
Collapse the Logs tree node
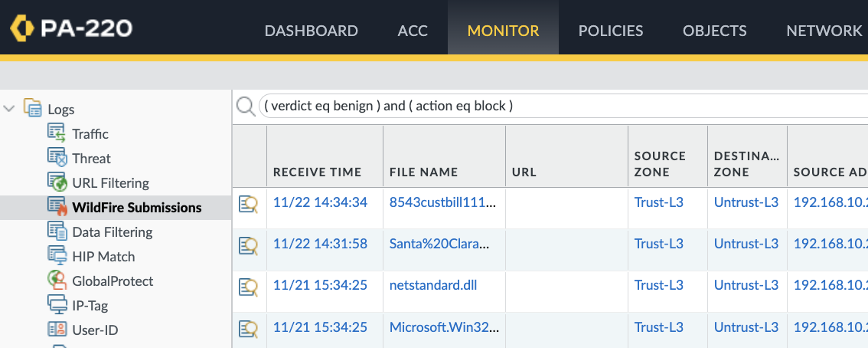(9, 109)
